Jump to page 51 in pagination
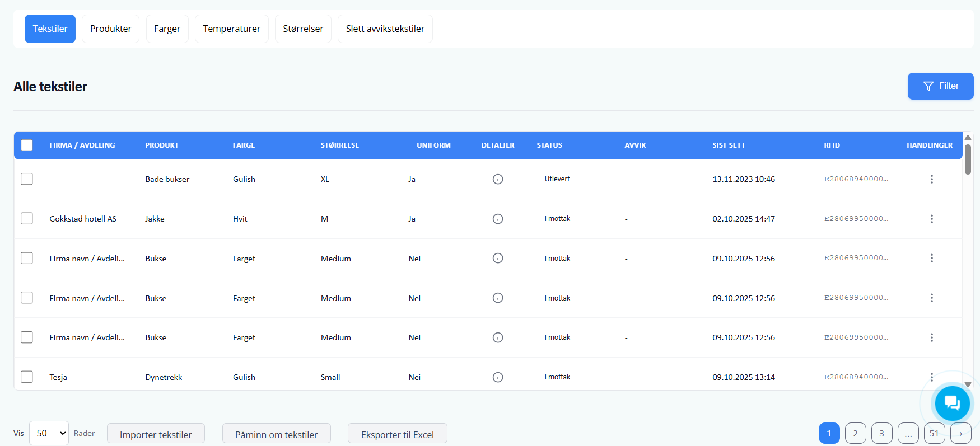 [x=934, y=433]
